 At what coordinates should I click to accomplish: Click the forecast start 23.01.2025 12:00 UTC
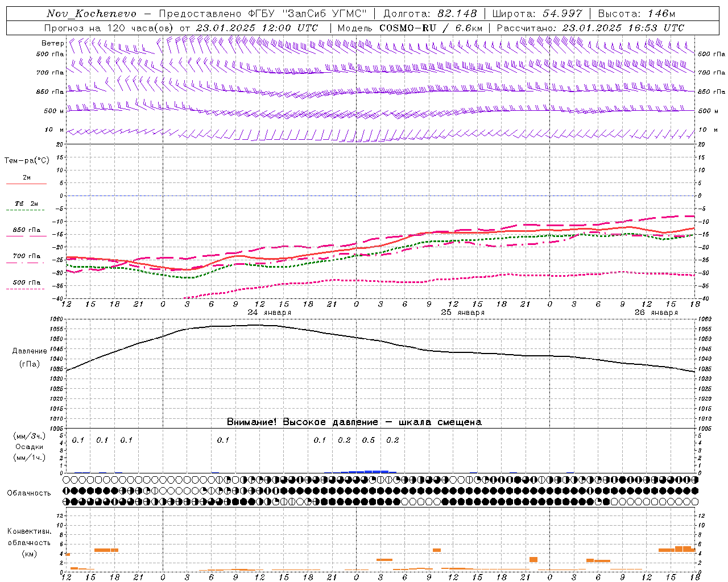click(257, 28)
